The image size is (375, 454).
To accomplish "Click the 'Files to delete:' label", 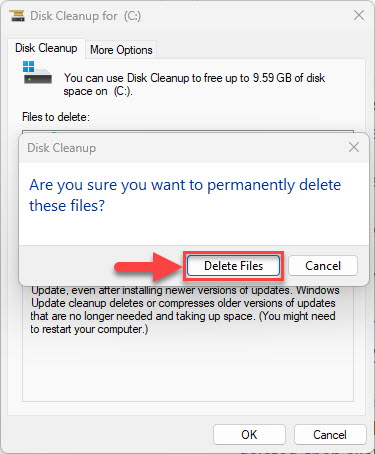I will 56,117.
